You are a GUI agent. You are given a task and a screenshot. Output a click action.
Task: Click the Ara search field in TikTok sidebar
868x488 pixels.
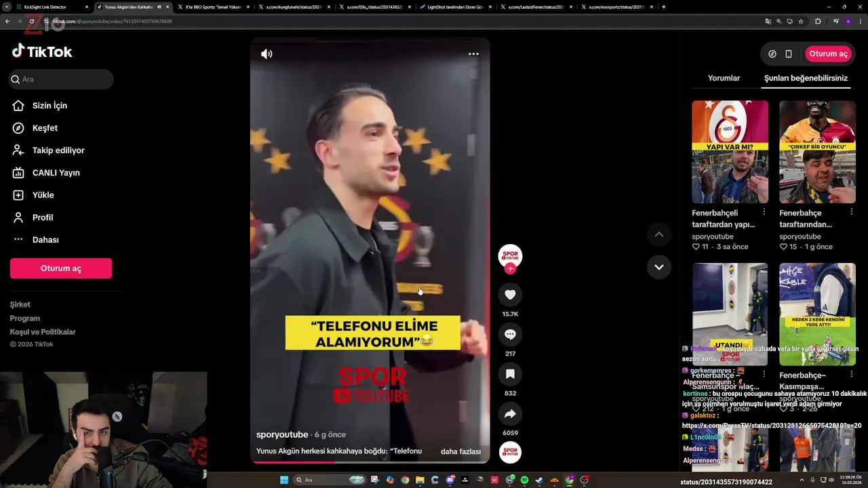click(x=61, y=79)
